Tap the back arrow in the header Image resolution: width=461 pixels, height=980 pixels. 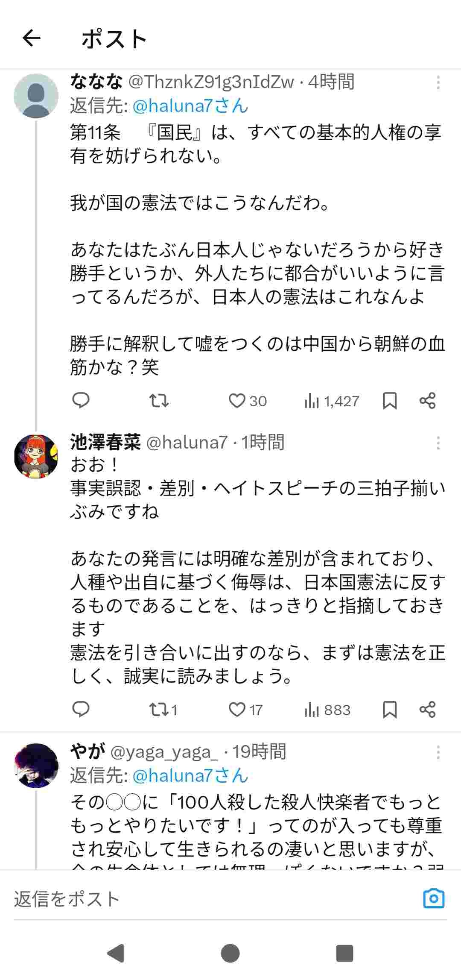32,38
